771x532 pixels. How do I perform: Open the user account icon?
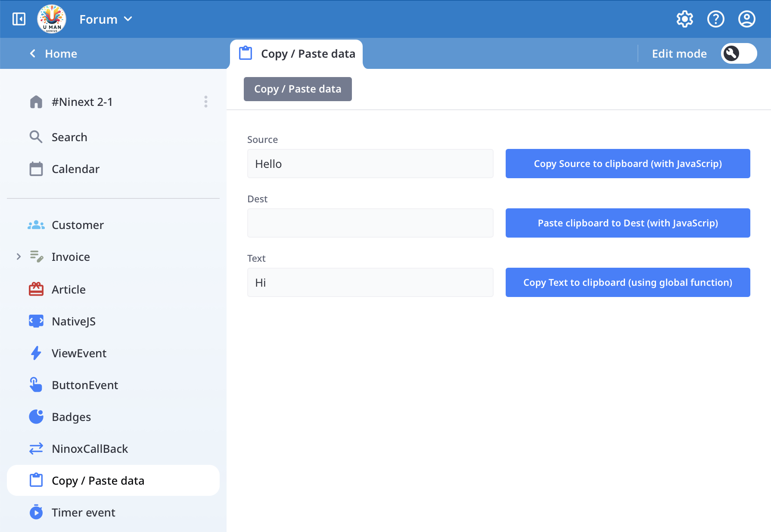[x=747, y=19]
